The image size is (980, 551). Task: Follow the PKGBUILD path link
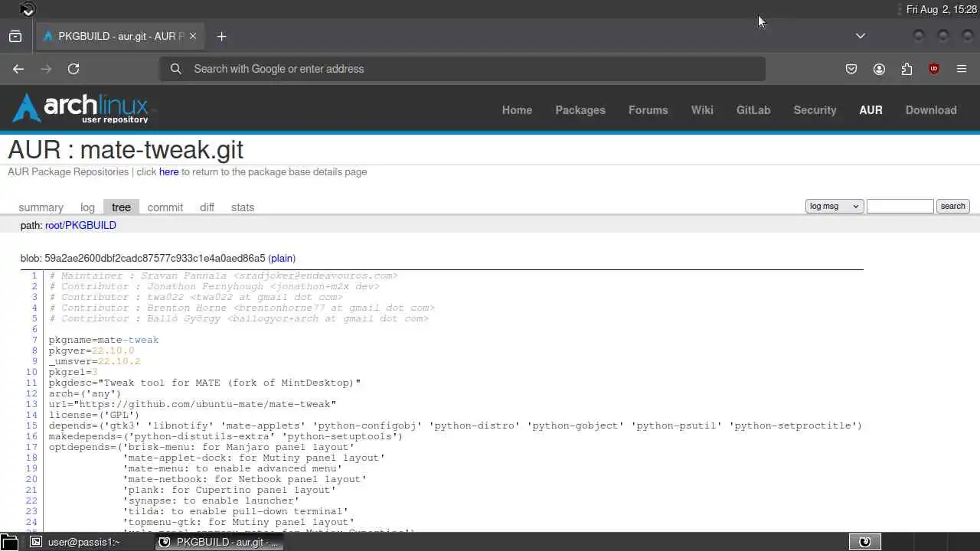90,226
